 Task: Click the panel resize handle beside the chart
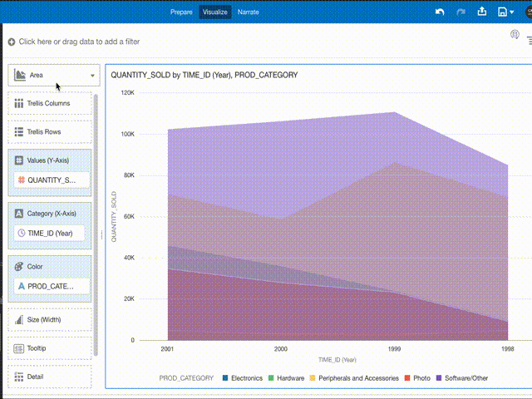pos(101,234)
